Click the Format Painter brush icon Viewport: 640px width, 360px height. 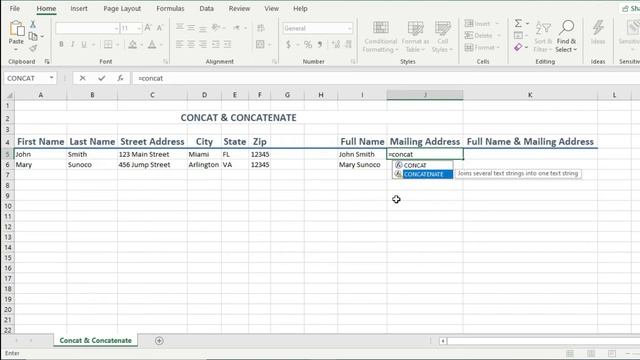[33, 48]
